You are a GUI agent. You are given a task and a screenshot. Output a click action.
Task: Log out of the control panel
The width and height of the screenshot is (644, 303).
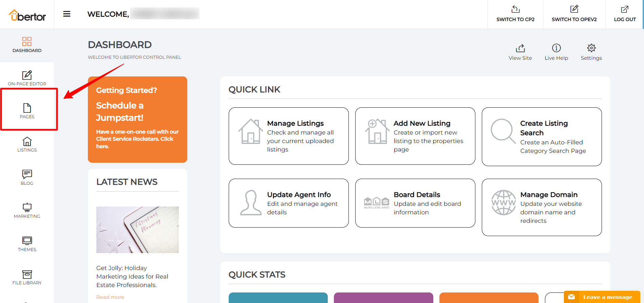click(x=625, y=14)
